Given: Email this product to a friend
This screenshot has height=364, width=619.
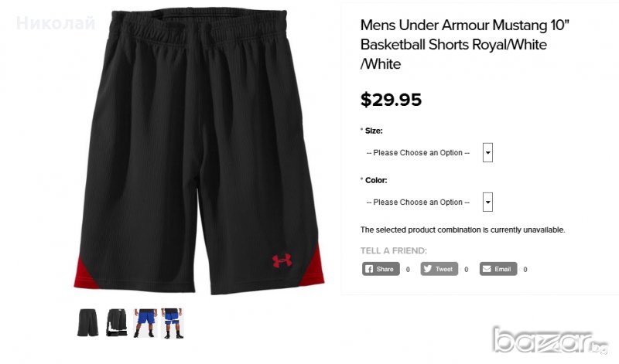Looking at the screenshot, I should [498, 269].
